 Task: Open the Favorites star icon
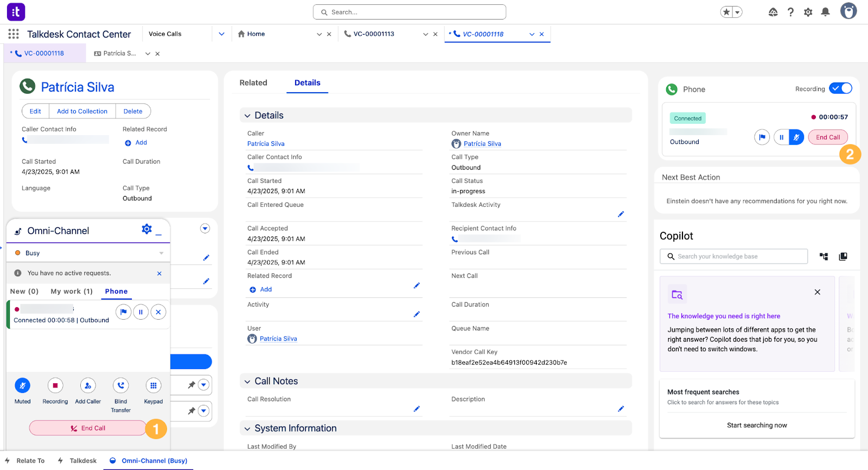coord(726,12)
